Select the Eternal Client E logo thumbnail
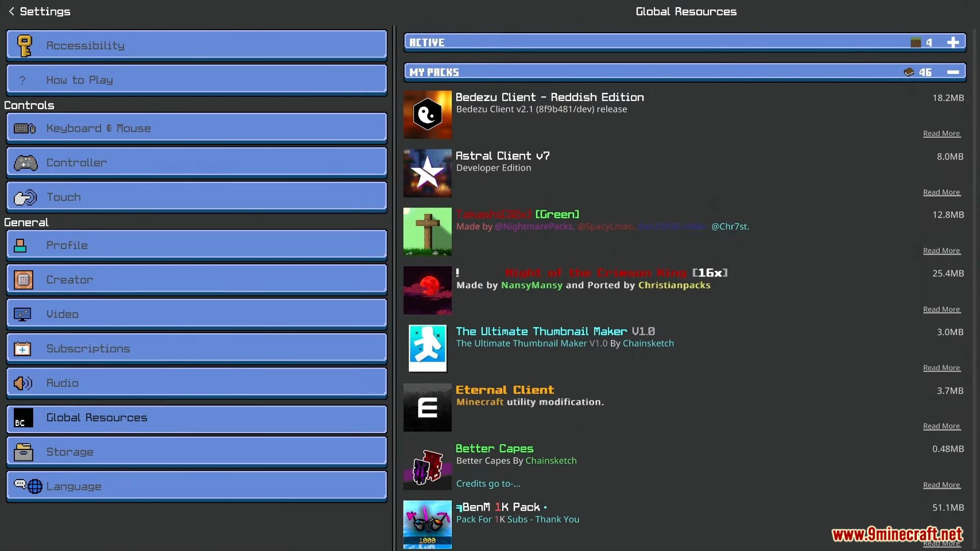Viewport: 980px width, 551px height. pyautogui.click(x=427, y=407)
